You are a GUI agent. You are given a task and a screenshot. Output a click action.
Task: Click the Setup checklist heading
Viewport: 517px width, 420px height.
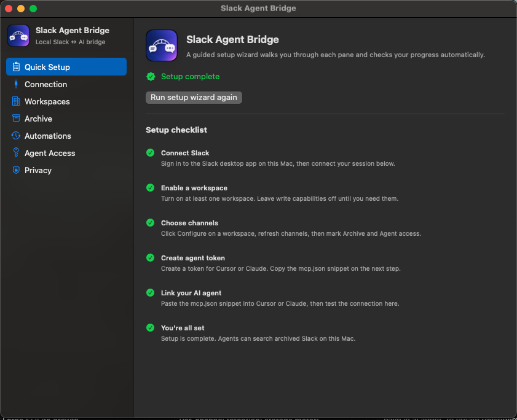176,130
